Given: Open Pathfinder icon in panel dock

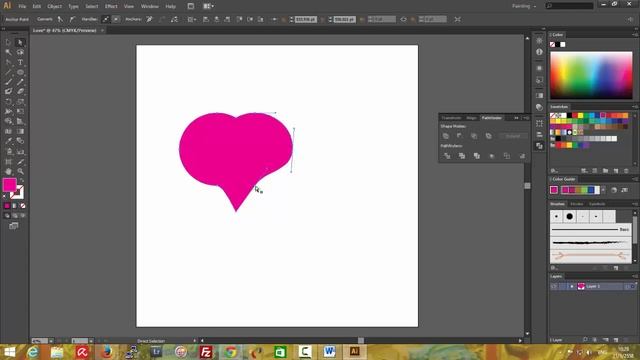Looking at the screenshot, I should point(539,146).
